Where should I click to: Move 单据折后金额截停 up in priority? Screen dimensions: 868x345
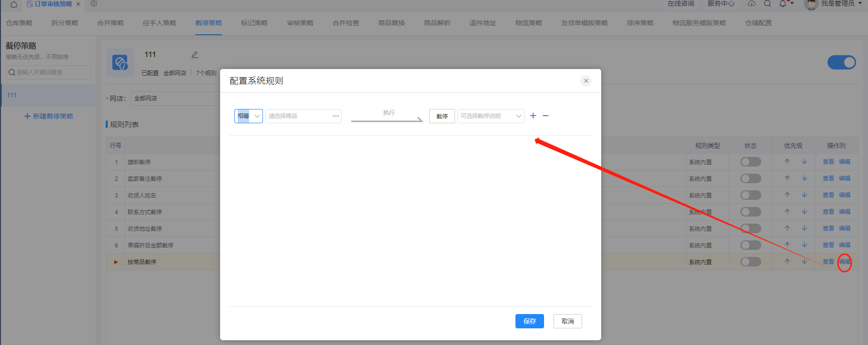787,245
